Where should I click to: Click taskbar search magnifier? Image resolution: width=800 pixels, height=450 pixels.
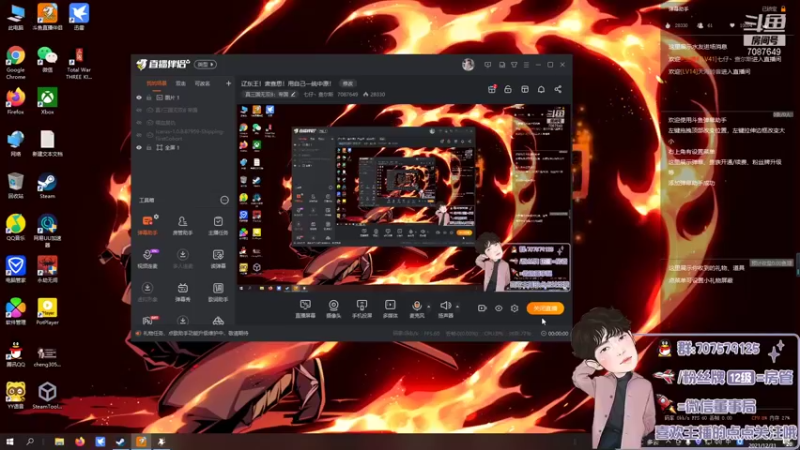(30, 442)
